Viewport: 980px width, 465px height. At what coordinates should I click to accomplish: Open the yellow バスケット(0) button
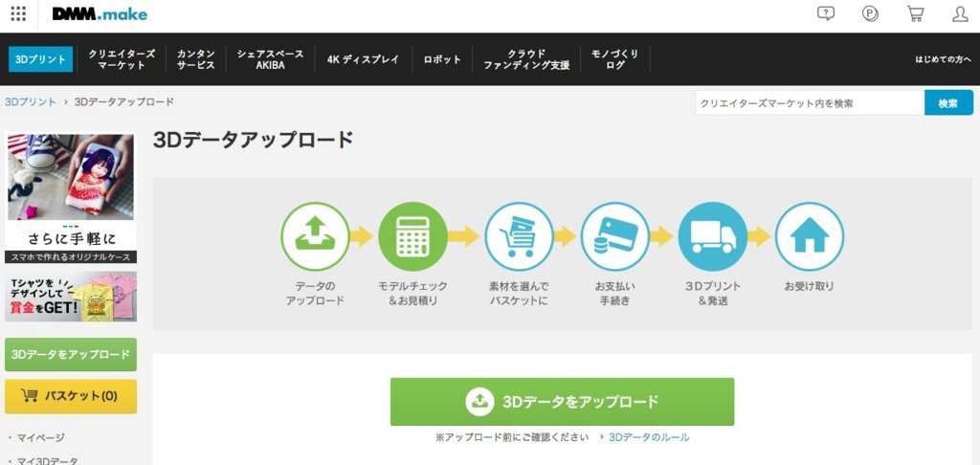click(71, 396)
